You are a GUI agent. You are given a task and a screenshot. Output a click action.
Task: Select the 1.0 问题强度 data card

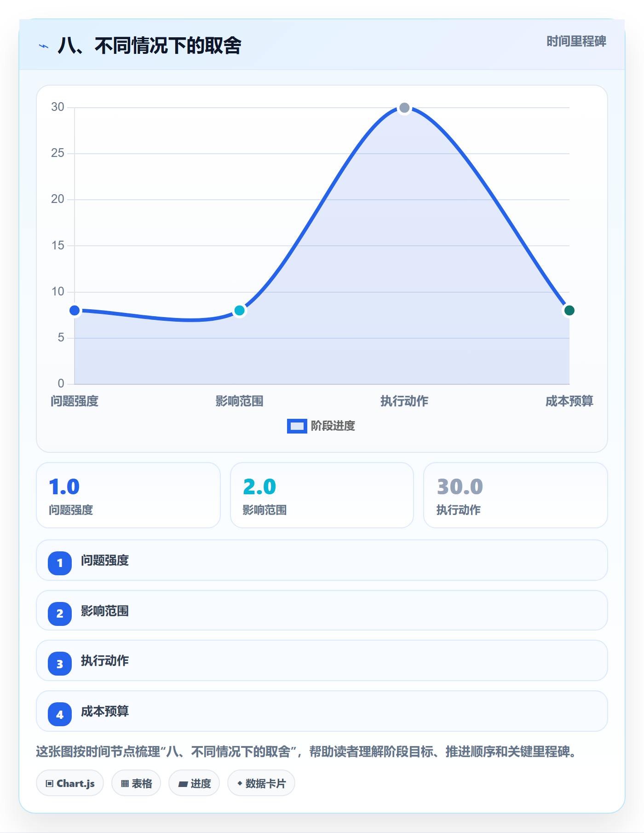click(128, 495)
